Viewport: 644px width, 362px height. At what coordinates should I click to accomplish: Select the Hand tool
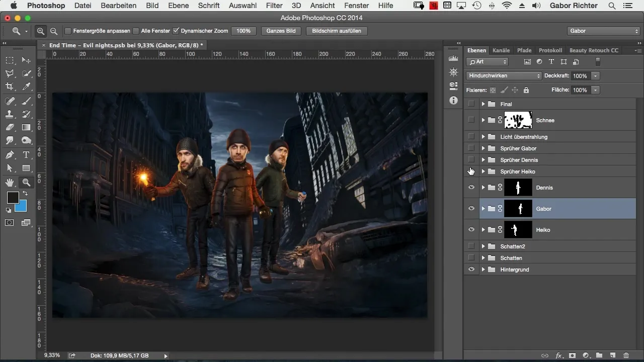(x=10, y=182)
